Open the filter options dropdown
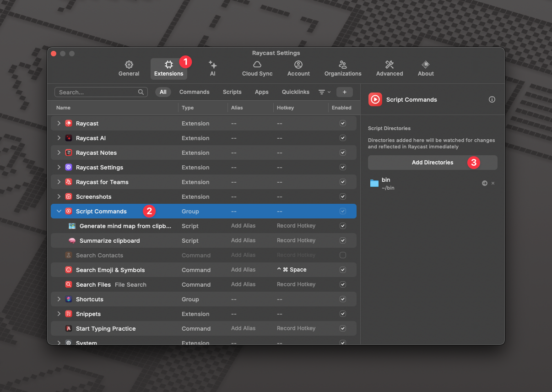The height and width of the screenshot is (392, 552). click(x=324, y=92)
